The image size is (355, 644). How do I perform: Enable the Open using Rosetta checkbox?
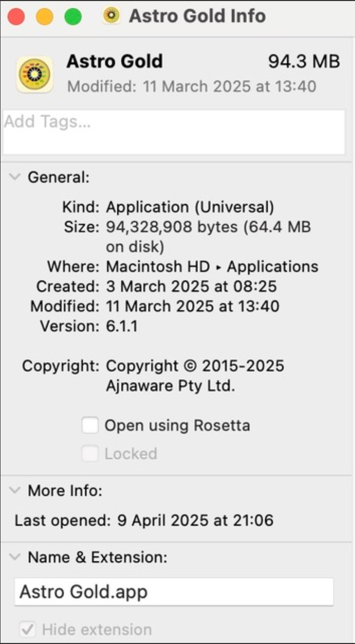coord(90,426)
